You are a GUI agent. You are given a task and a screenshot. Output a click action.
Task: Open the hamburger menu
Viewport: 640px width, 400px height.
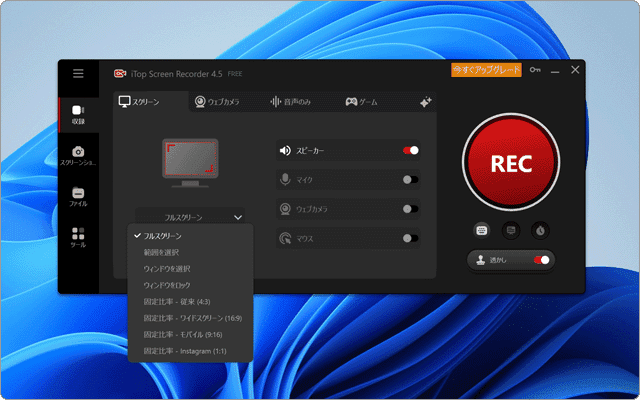[78, 73]
